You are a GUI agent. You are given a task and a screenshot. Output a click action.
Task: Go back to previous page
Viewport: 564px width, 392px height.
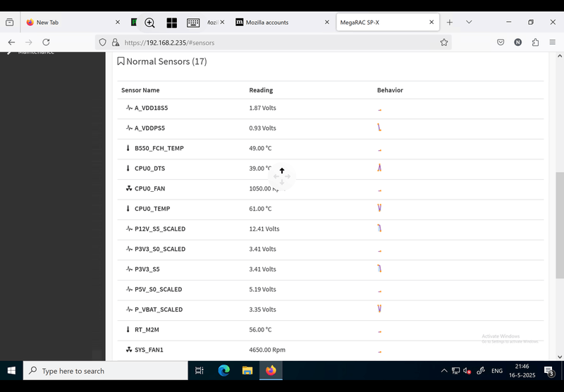pos(11,42)
